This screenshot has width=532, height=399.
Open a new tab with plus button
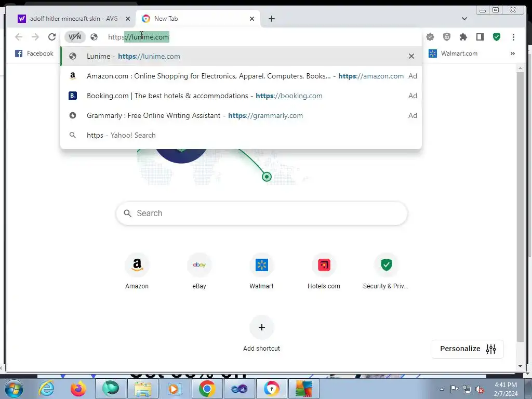271,19
